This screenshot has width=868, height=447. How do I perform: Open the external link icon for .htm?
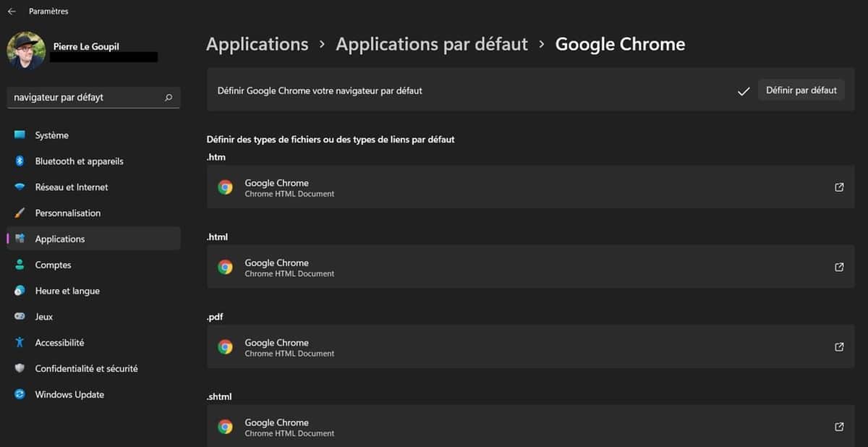tap(839, 187)
